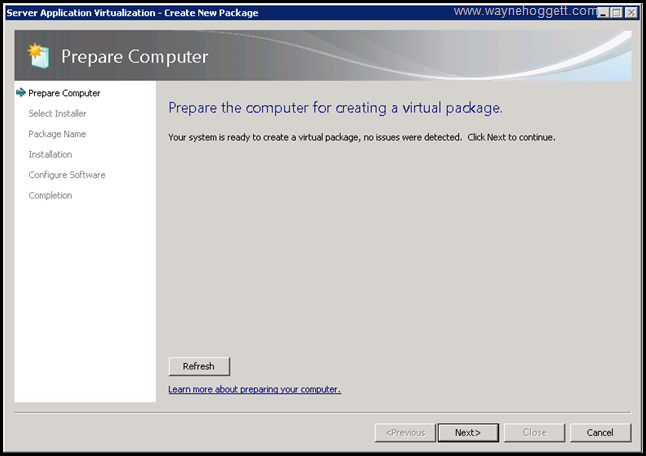Click the Refresh button

199,366
